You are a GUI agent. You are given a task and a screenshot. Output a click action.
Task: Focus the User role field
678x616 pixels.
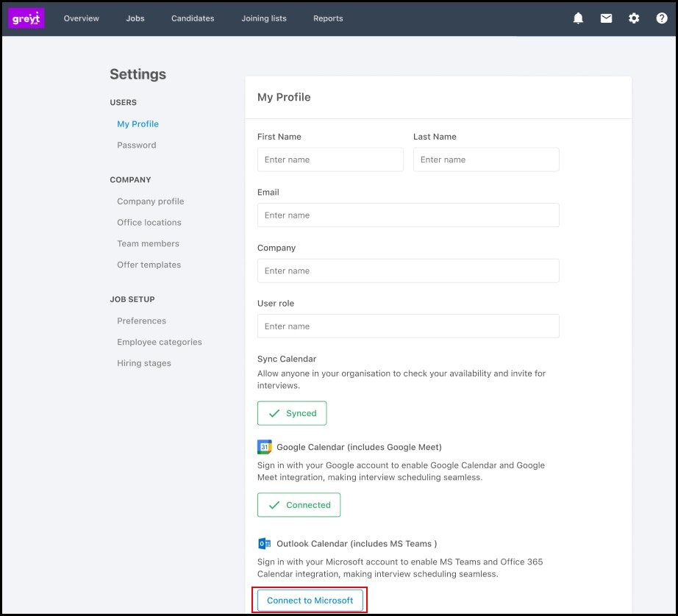point(408,326)
